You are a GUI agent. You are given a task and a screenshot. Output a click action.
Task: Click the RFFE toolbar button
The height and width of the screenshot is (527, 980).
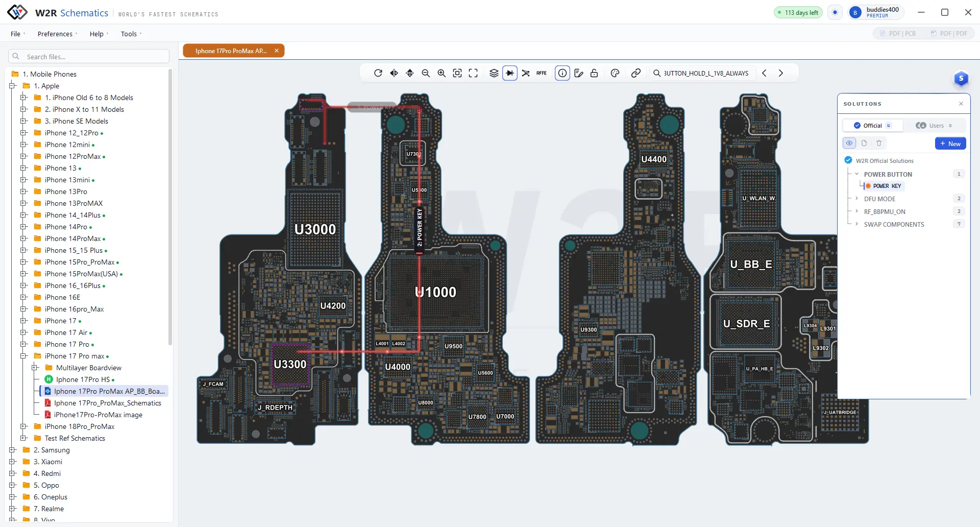click(542, 73)
